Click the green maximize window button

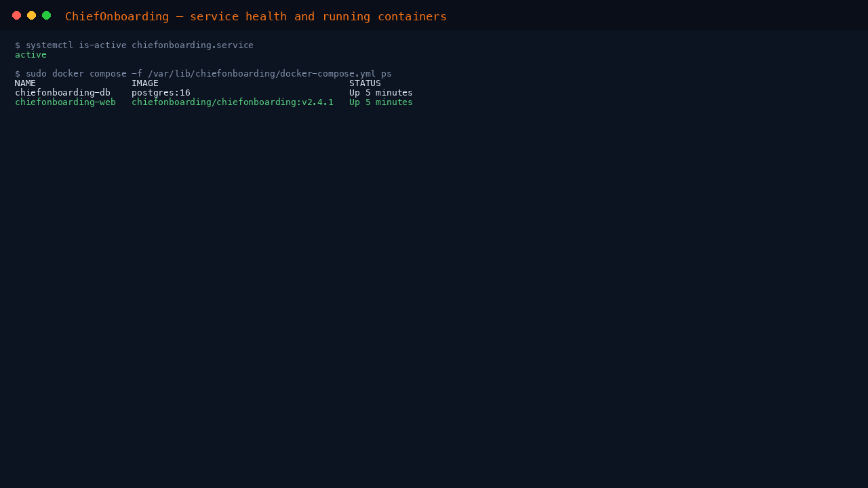tap(46, 16)
